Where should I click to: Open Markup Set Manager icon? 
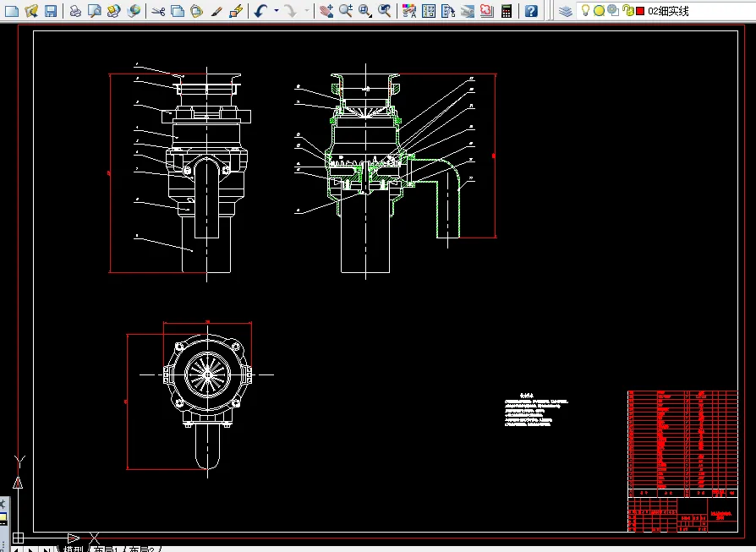click(x=487, y=11)
